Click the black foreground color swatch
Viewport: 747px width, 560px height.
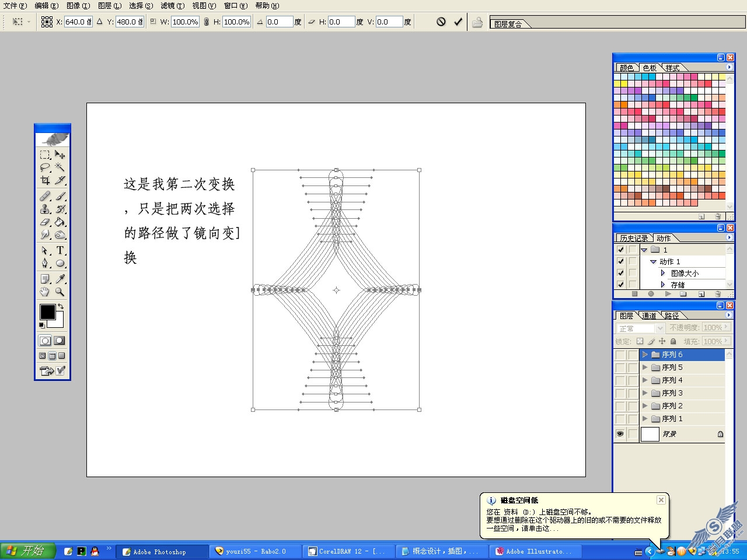click(x=47, y=311)
